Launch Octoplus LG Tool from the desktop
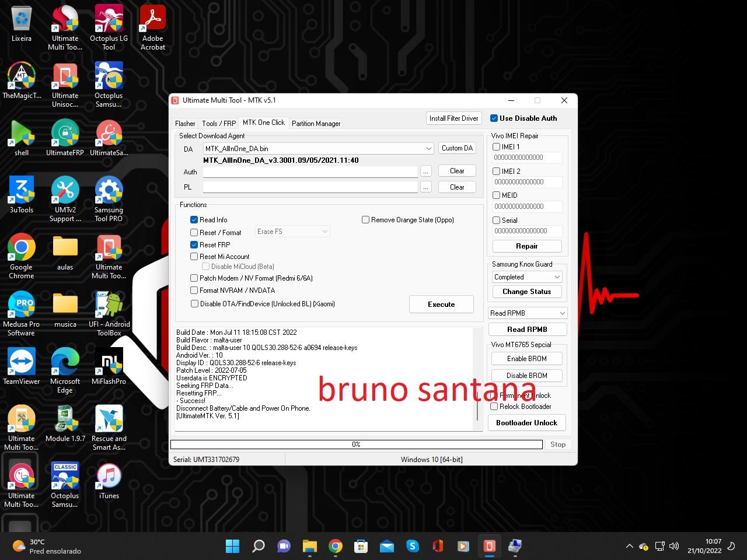Viewport: 747px width, 560px height. (109, 28)
